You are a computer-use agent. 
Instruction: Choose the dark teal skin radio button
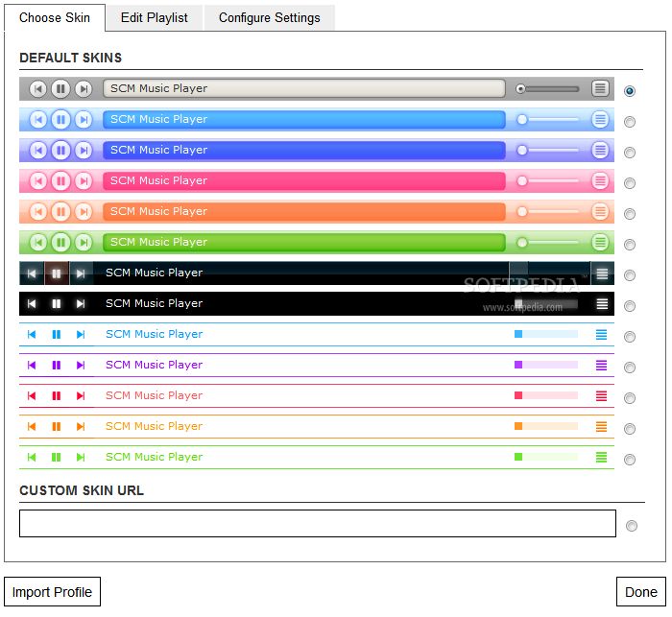tap(630, 275)
